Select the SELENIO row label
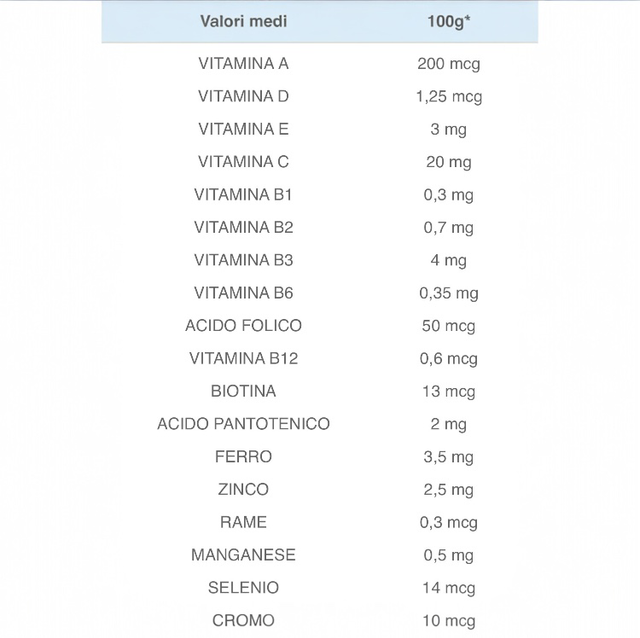 click(x=243, y=587)
